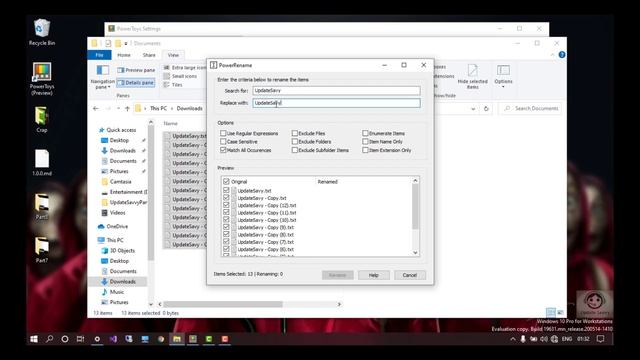Open the notification center icon in taskbar
Viewport: 640px width, 360px height.
tap(600, 339)
